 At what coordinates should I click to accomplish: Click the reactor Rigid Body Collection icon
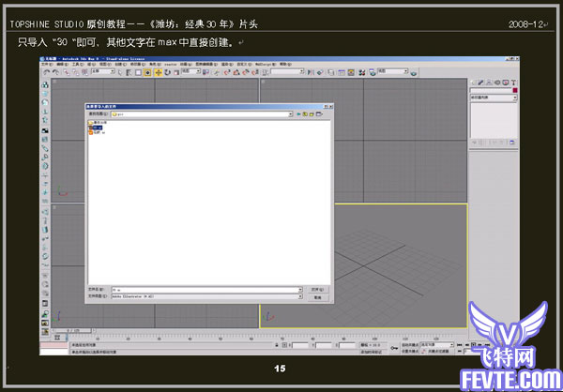[45, 84]
